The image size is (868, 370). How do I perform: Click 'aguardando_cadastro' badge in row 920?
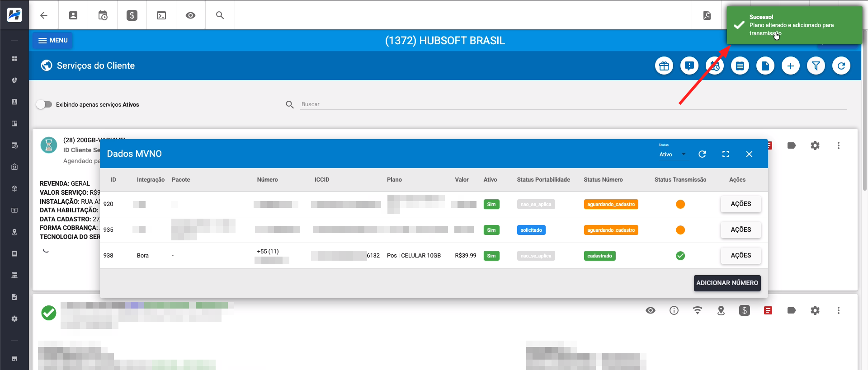pyautogui.click(x=611, y=204)
